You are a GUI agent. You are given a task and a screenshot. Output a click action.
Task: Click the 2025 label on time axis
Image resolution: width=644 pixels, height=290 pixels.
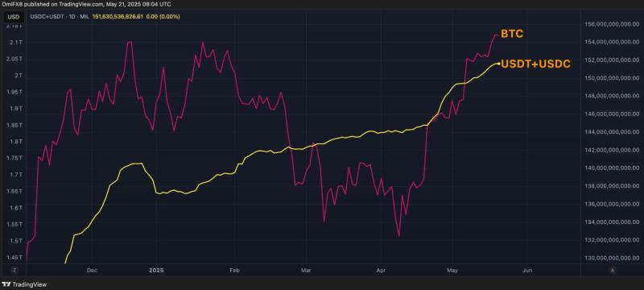point(155,271)
